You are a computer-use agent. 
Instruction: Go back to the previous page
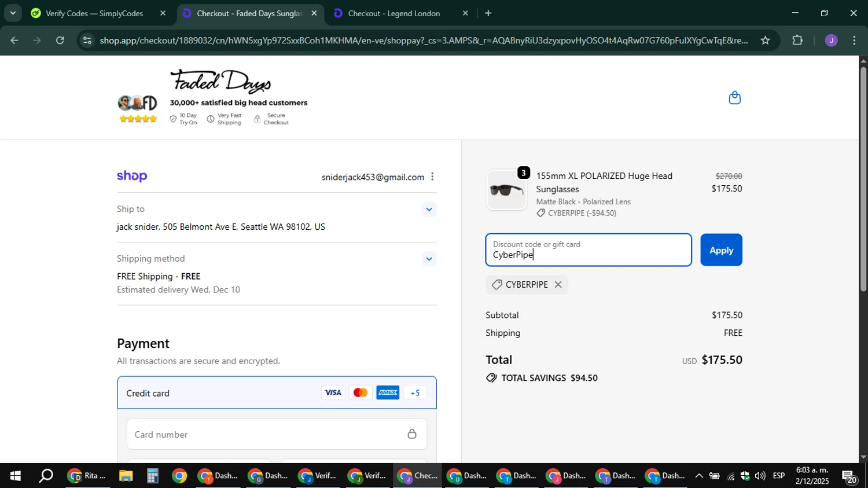[x=14, y=41]
